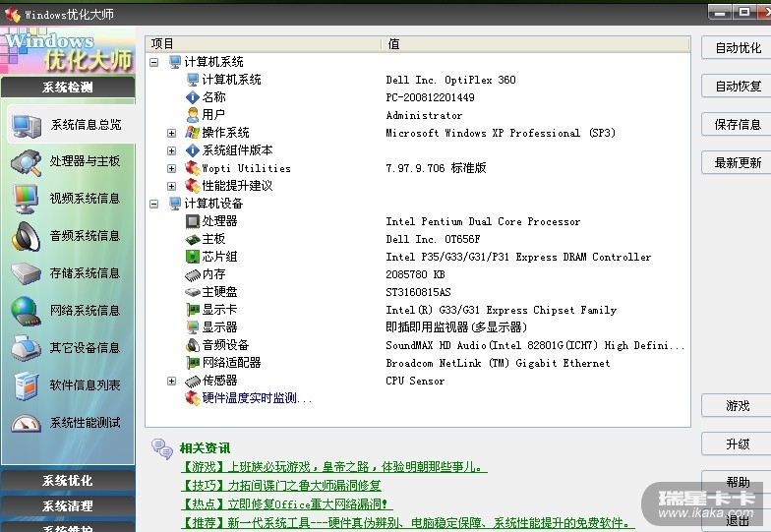771x532 pixels.
Task: Collapse the 计算机设备 tree node
Action: [x=153, y=204]
